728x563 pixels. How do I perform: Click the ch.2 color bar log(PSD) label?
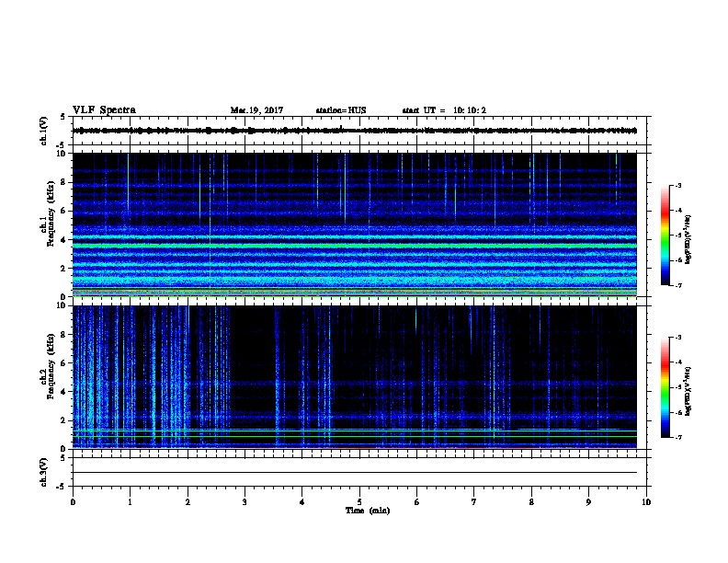point(688,391)
